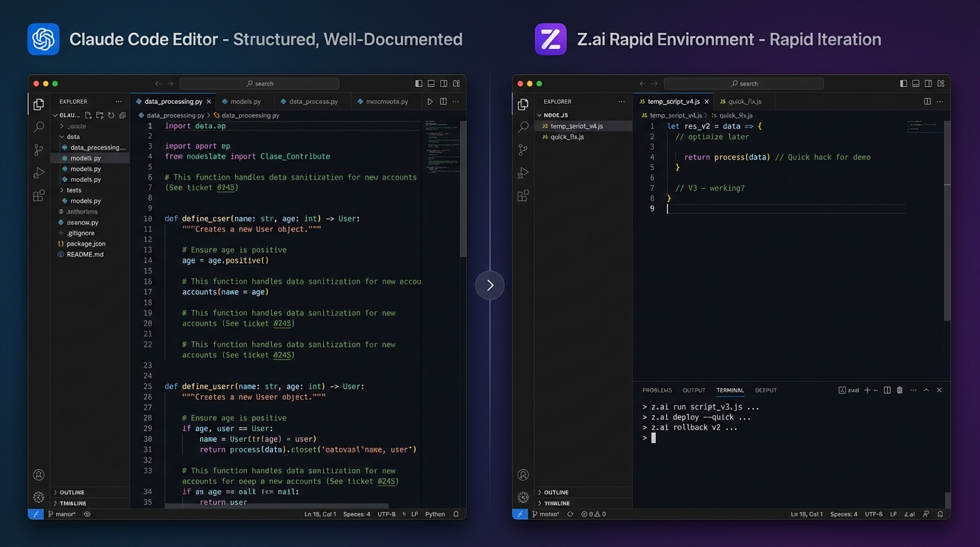
Task: Launch a new terminal with the plus icon
Action: [866, 390]
